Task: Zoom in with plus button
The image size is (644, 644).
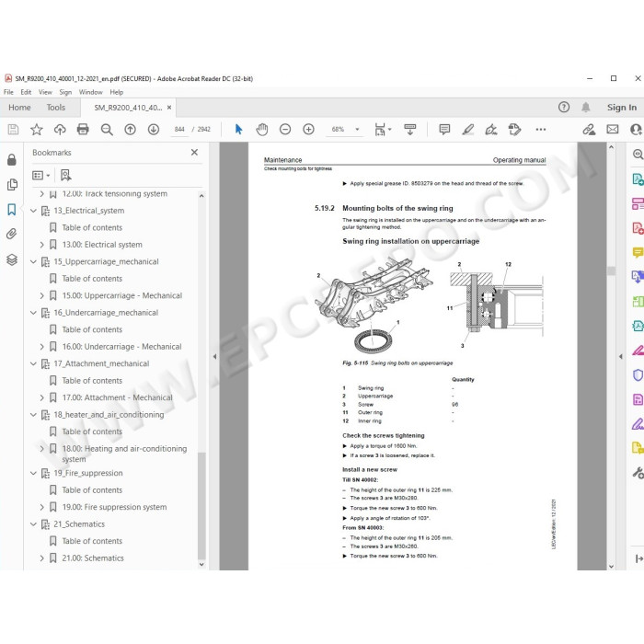Action: pyautogui.click(x=308, y=130)
